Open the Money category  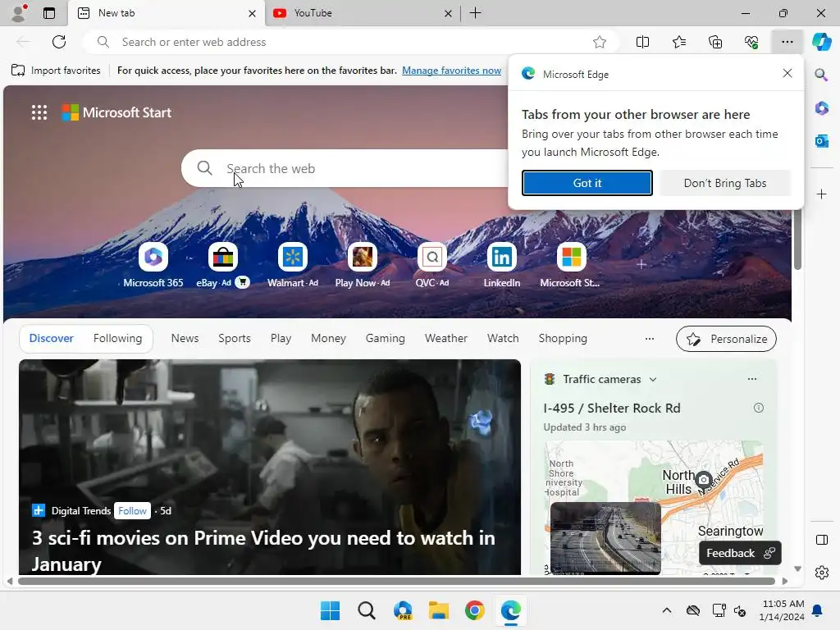click(328, 338)
